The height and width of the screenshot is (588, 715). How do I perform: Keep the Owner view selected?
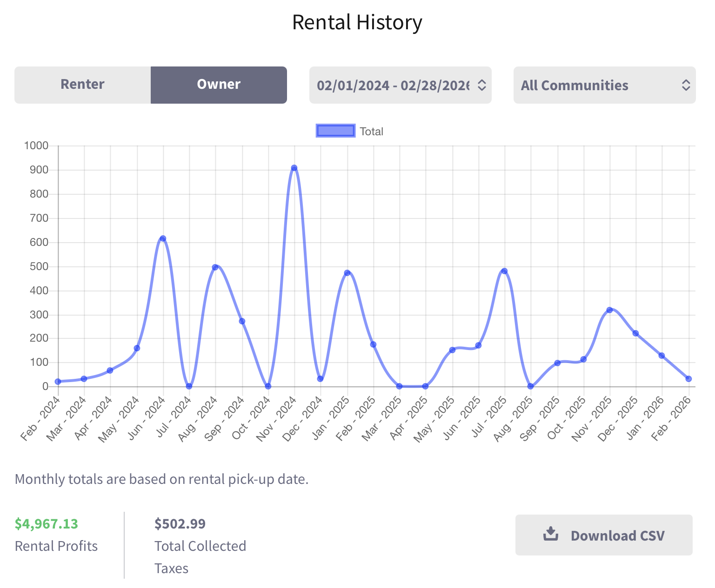(219, 84)
